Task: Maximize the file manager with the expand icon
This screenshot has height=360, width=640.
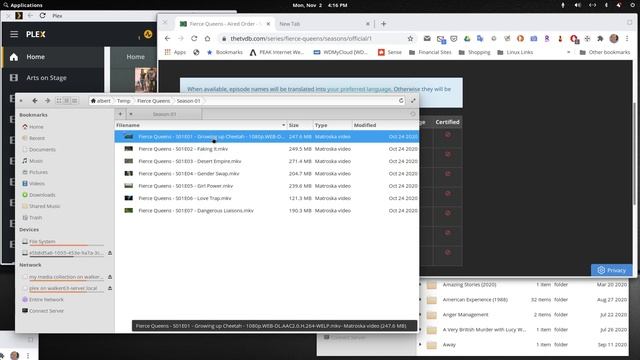Action: tap(413, 100)
